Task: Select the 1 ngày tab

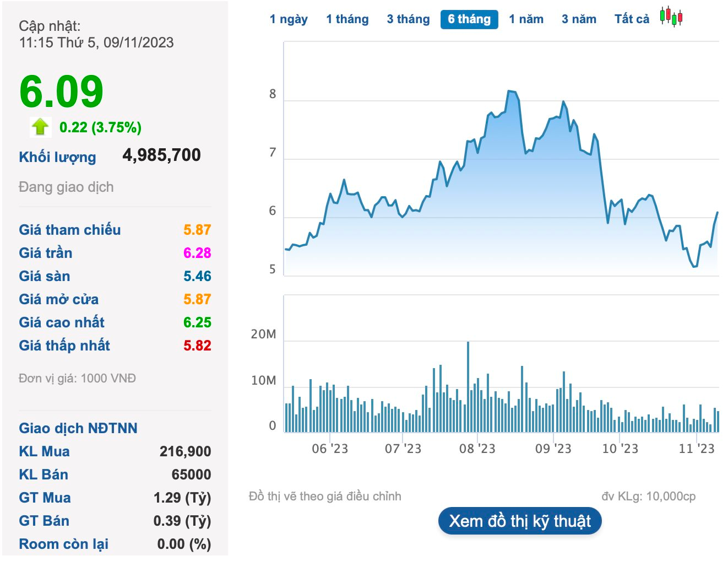Action: [x=289, y=19]
